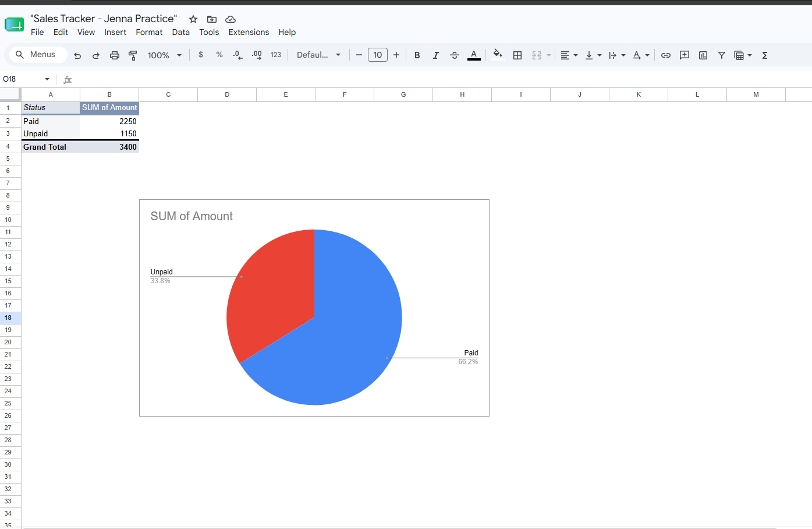Open the Extensions menu
The width and height of the screenshot is (812, 529).
click(249, 32)
